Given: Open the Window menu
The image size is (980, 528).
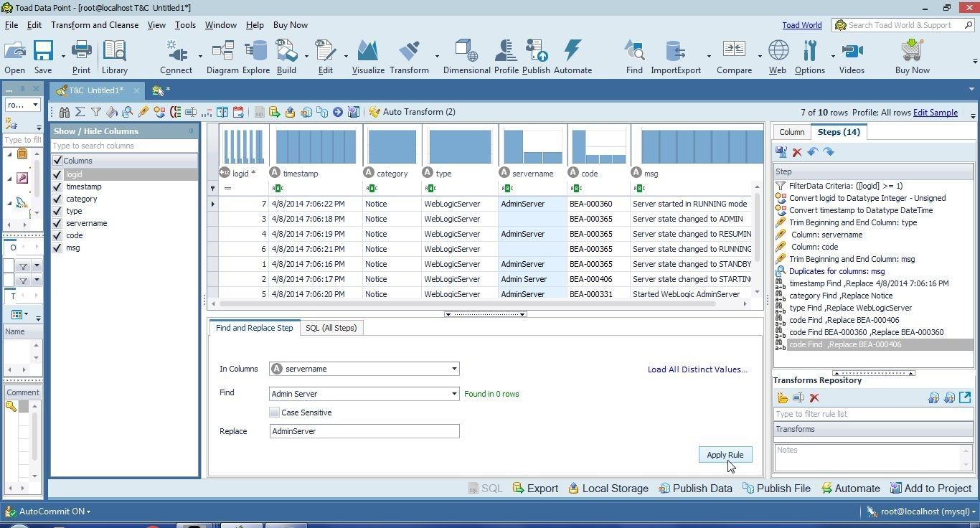Looking at the screenshot, I should (220, 25).
